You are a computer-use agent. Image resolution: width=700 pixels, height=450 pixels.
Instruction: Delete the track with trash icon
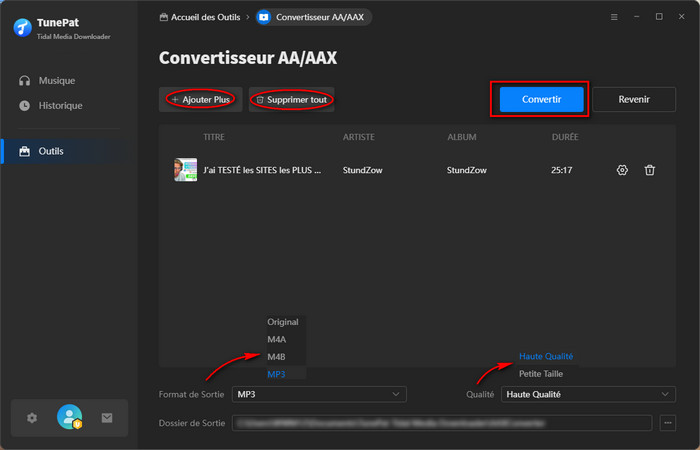coord(649,171)
